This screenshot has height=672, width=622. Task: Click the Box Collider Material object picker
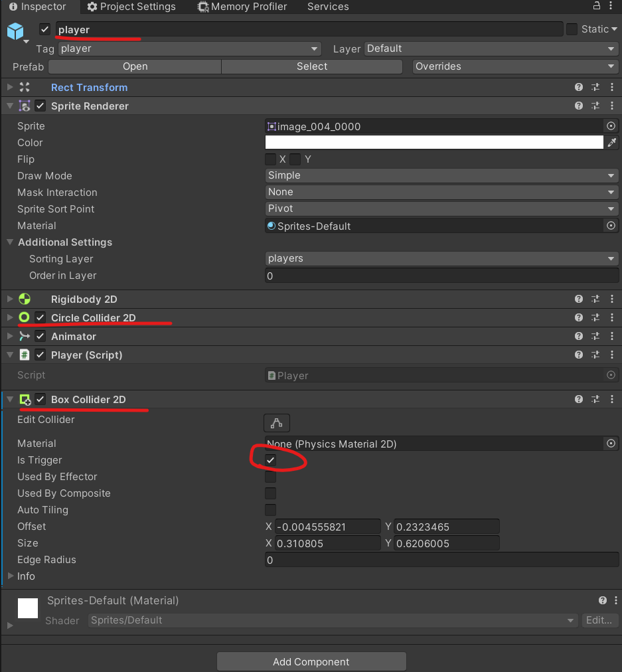click(x=611, y=444)
